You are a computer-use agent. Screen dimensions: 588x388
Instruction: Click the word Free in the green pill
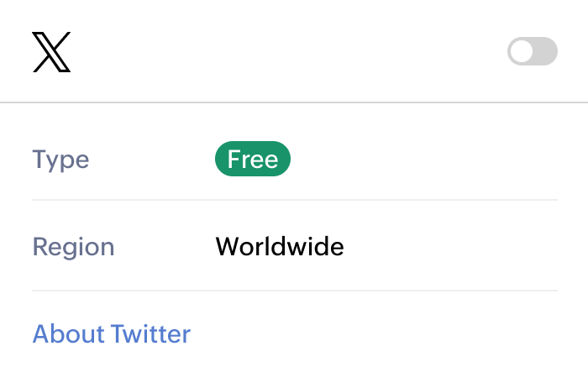click(252, 159)
